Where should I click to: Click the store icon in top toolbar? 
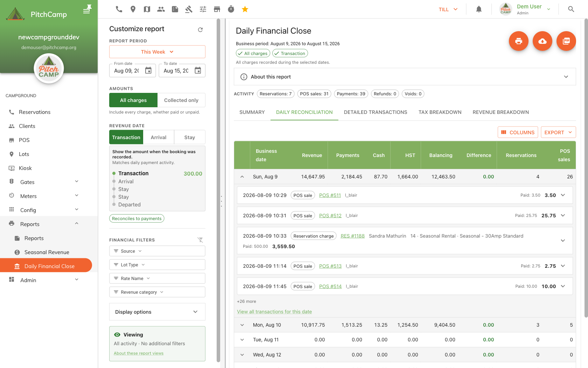[x=217, y=9]
